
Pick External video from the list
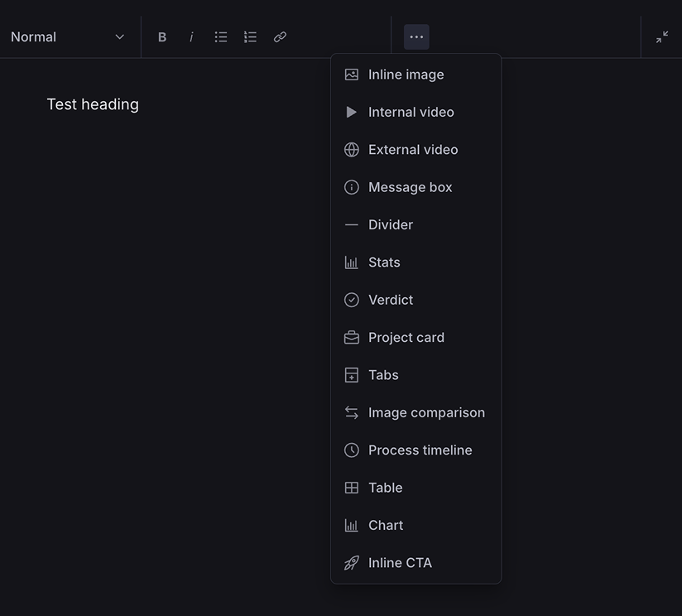coord(415,150)
